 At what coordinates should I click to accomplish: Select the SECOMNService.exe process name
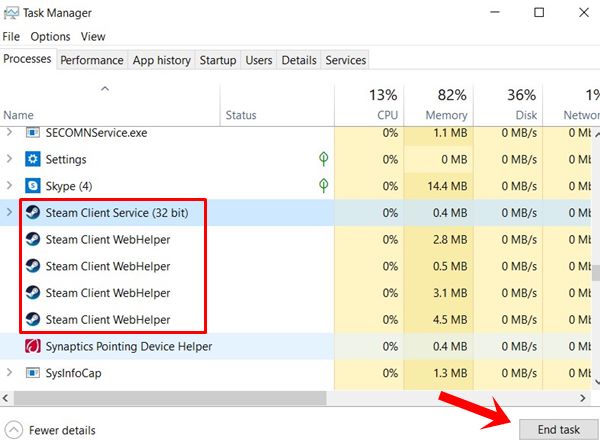(96, 133)
